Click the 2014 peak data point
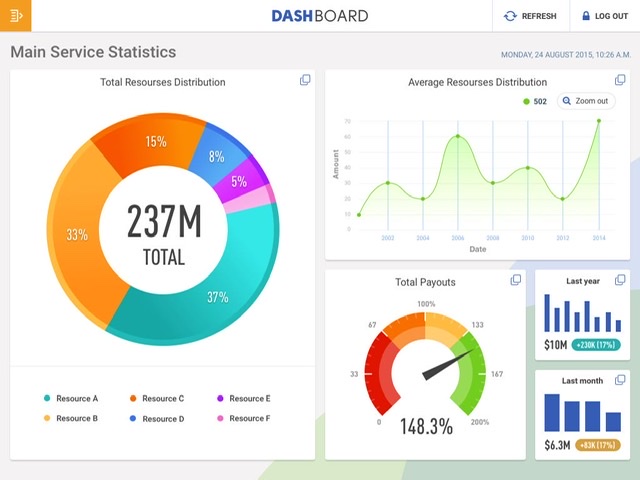 (599, 121)
